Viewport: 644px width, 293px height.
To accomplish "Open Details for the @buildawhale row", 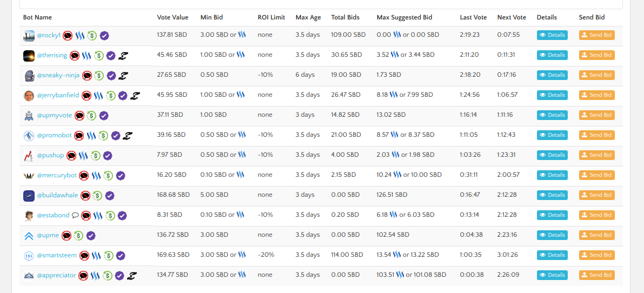I will [x=552, y=195].
